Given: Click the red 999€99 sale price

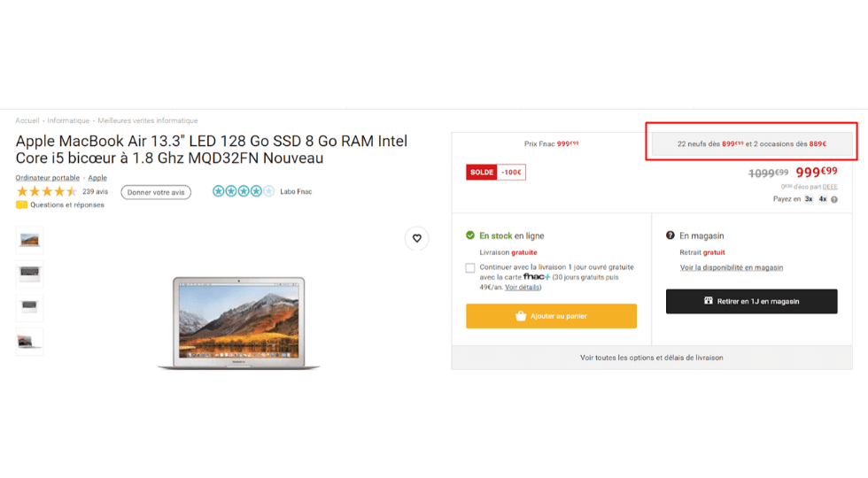Looking at the screenshot, I should tap(817, 172).
